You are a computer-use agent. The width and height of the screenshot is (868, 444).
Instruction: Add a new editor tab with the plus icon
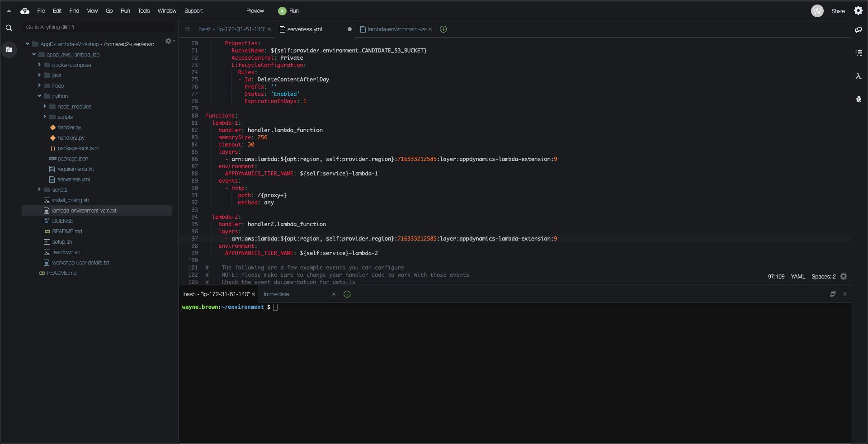tap(443, 29)
